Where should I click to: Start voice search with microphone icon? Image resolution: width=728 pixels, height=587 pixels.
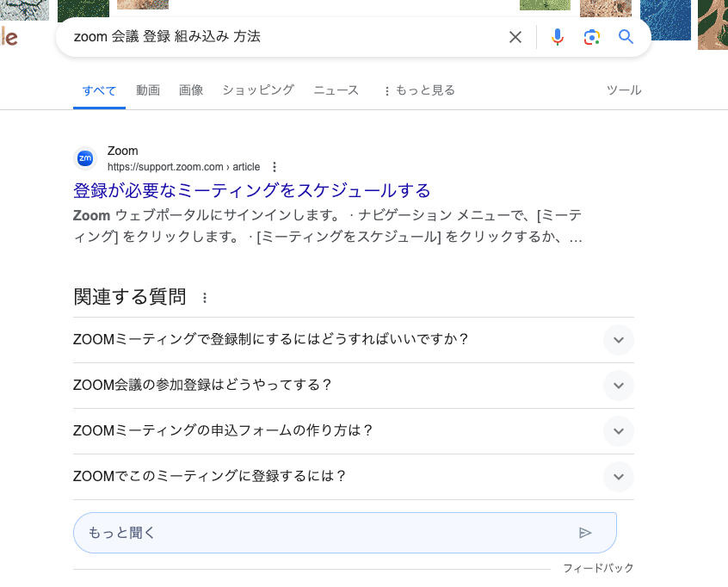pyautogui.click(x=558, y=37)
